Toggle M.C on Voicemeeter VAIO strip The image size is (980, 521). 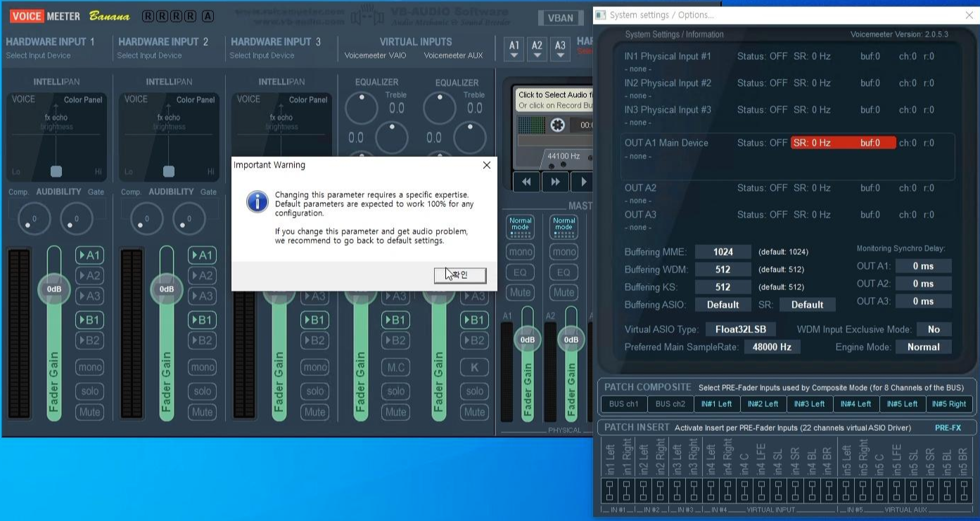click(x=396, y=367)
